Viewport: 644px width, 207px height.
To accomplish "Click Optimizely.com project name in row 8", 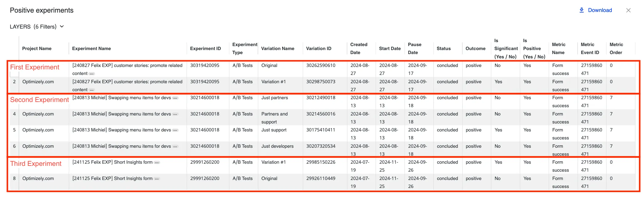I will [38, 178].
